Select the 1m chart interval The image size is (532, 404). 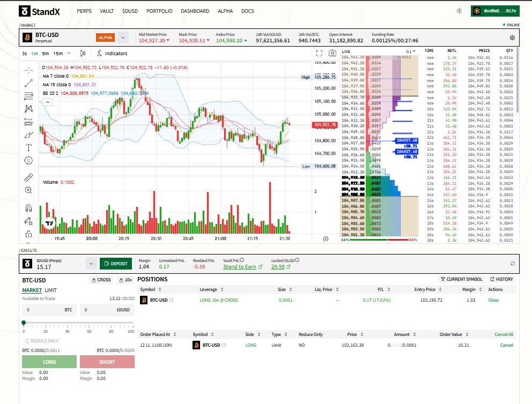[35, 54]
